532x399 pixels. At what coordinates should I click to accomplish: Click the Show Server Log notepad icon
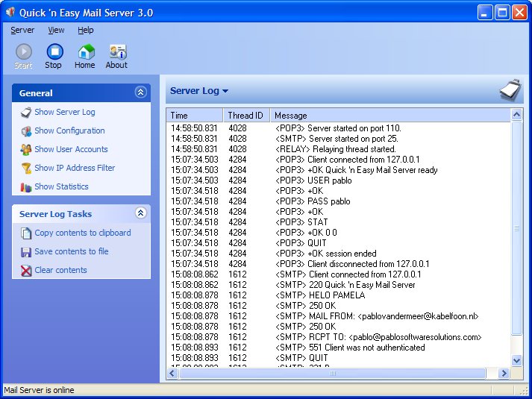click(26, 112)
